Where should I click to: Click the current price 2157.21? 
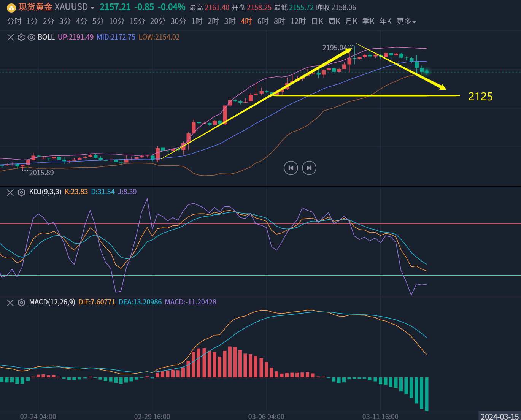tap(115, 7)
